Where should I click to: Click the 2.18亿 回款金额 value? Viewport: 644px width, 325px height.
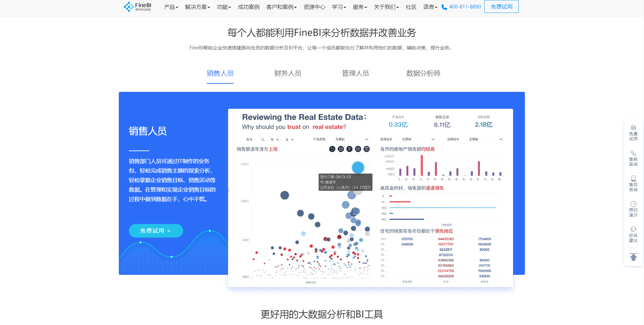(x=484, y=125)
